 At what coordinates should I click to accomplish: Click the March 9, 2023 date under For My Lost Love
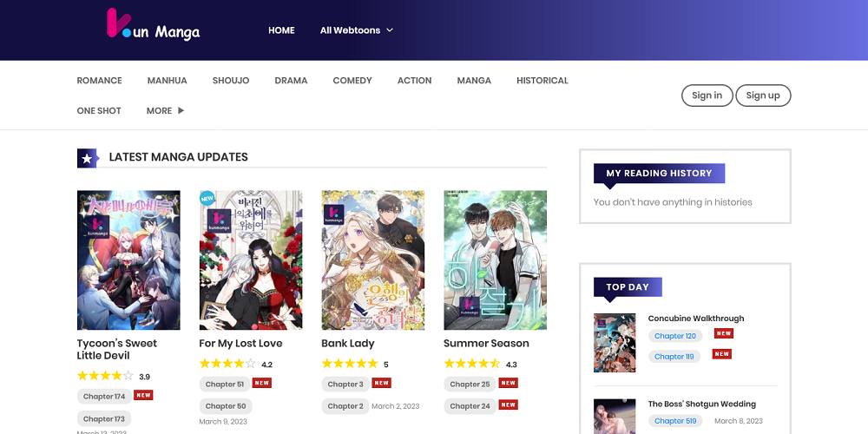[223, 422]
